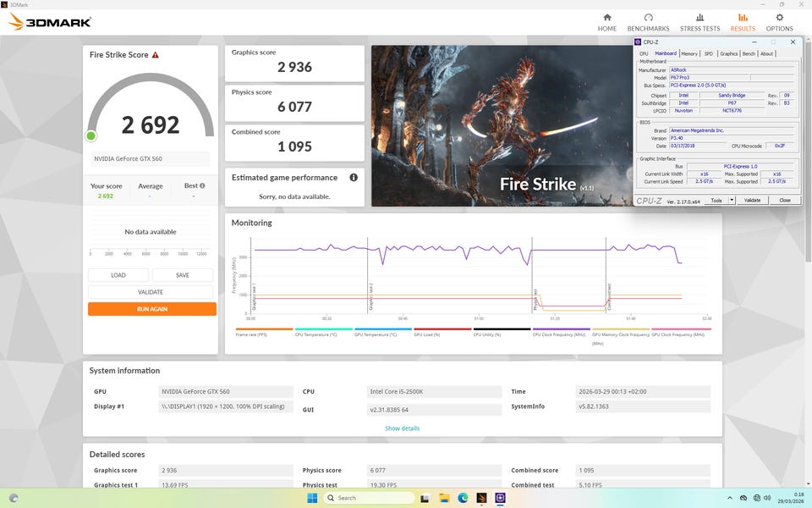Expand system info via Show details link
This screenshot has width=812, height=508.
click(x=402, y=428)
